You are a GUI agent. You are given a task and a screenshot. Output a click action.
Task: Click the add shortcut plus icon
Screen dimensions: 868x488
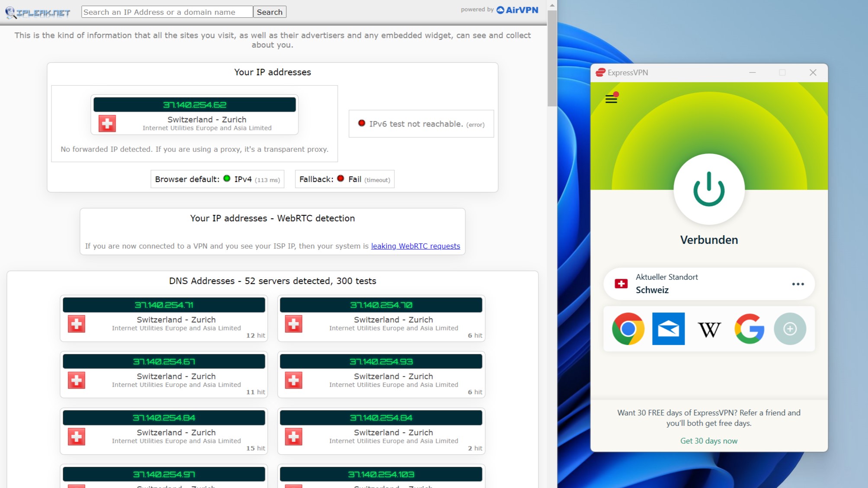[790, 329]
